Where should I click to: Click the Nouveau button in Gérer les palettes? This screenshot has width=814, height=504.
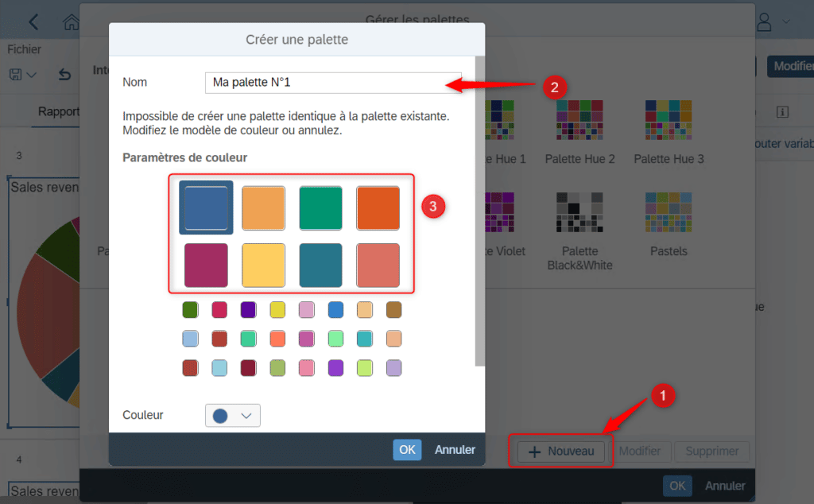[561, 452]
